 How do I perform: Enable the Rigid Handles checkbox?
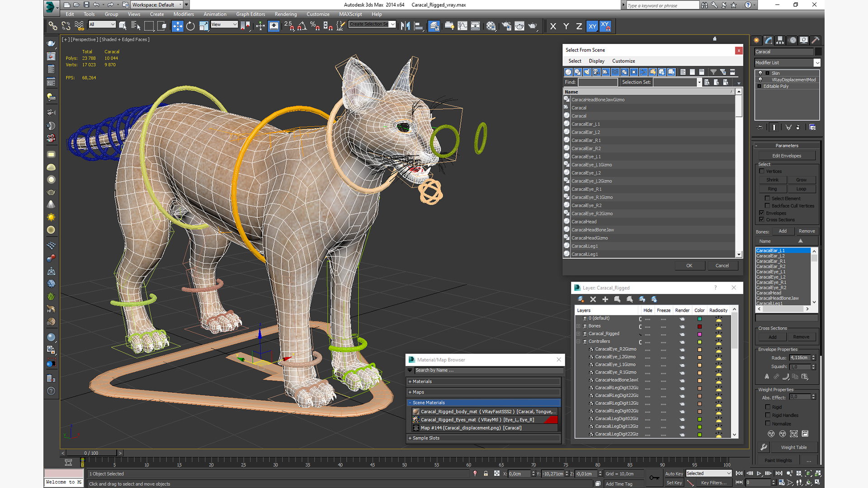768,415
